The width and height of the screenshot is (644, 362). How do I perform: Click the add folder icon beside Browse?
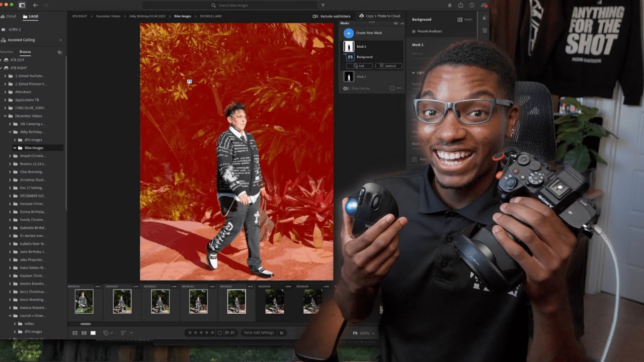pos(60,52)
